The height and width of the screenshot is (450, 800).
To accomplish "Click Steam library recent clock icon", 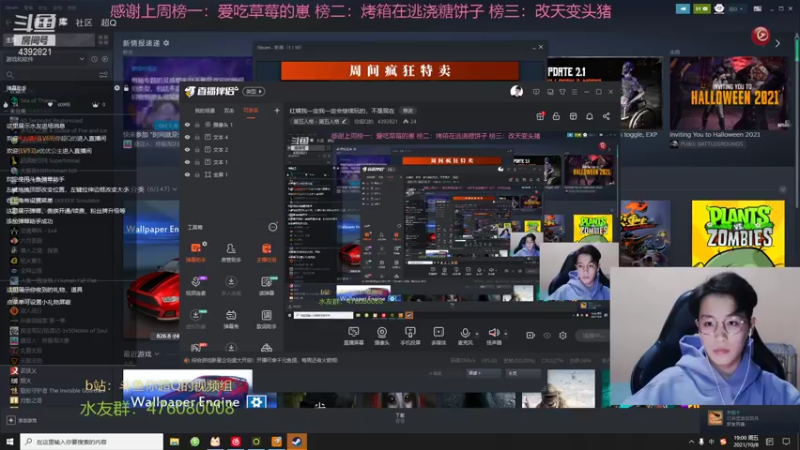I will click(x=94, y=59).
